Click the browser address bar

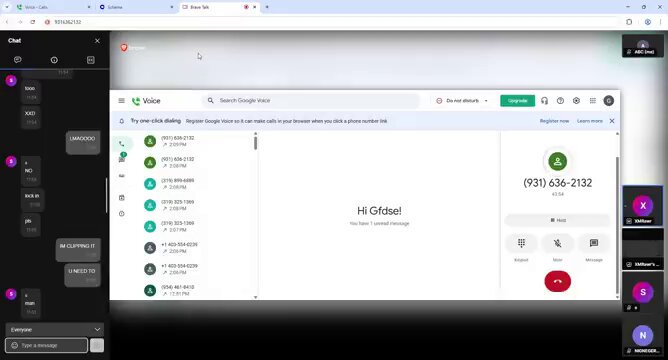(x=332, y=22)
